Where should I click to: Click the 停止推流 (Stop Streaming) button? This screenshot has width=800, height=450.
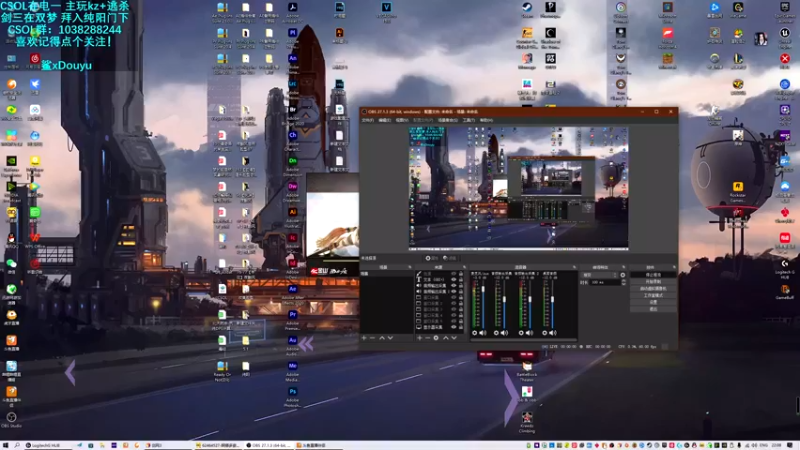tap(653, 274)
